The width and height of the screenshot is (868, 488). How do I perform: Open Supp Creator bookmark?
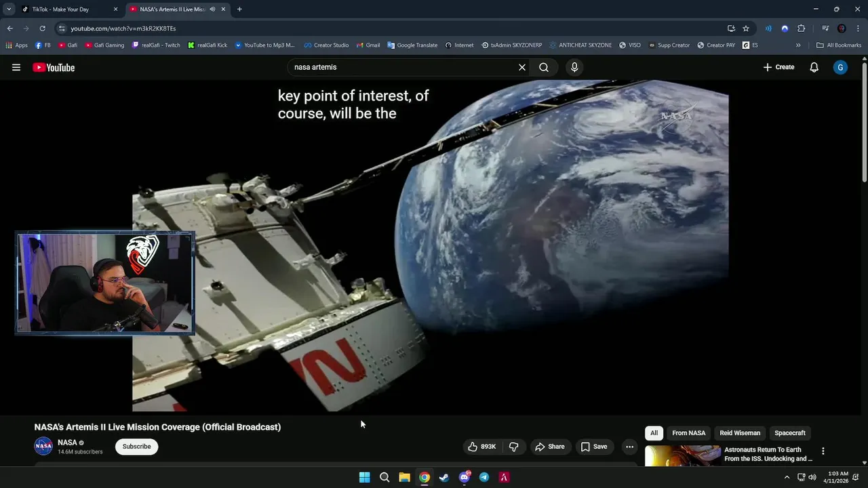point(669,45)
